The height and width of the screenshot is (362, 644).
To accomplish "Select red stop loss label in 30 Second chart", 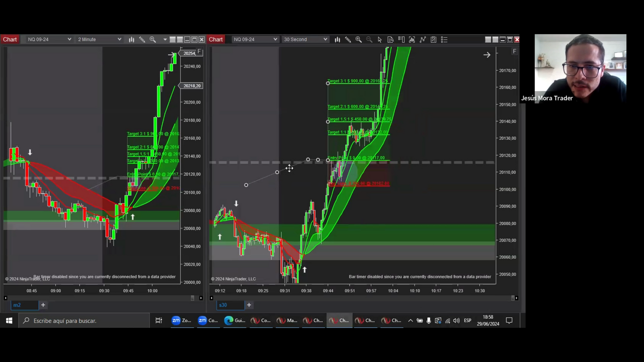I will pos(358,183).
